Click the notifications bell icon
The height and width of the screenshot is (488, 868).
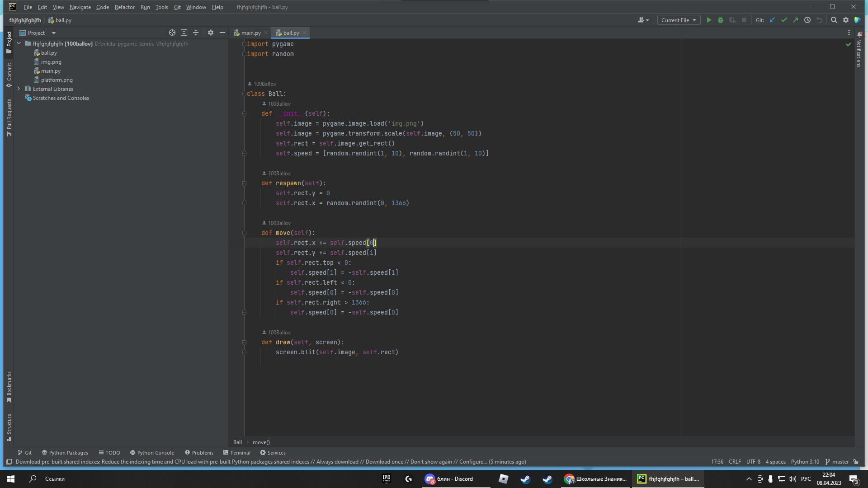859,34
